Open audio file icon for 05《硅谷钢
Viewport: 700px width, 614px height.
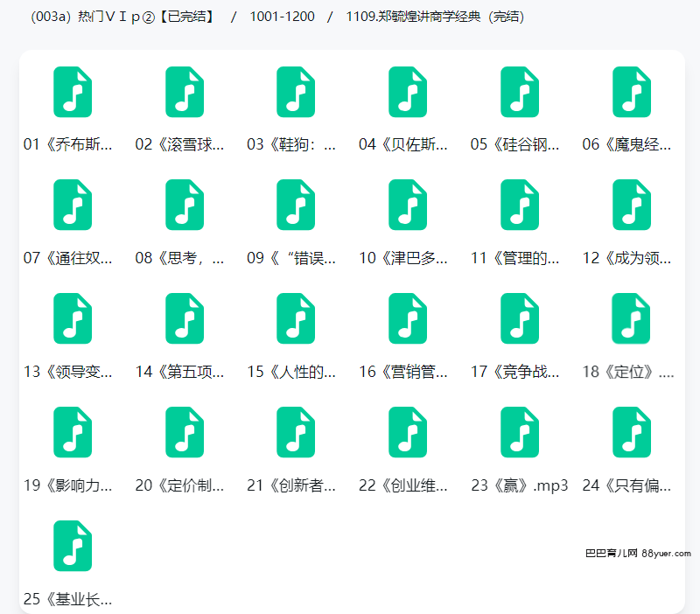tap(520, 92)
